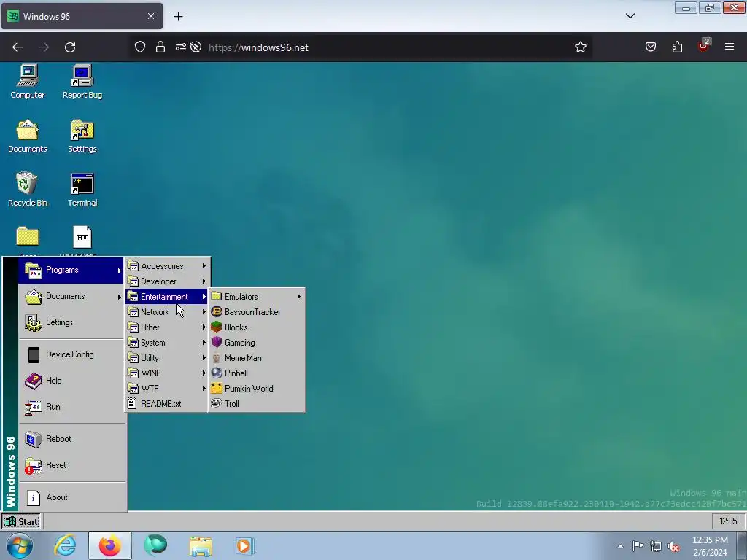Expand the Other program folder
Screen dimensions: 747x560
click(x=167, y=327)
